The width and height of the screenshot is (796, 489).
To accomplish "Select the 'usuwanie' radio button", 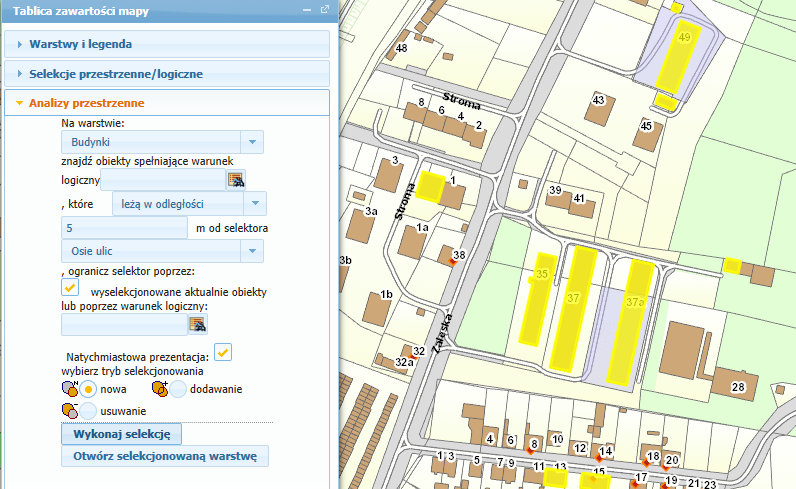I will coord(88,411).
